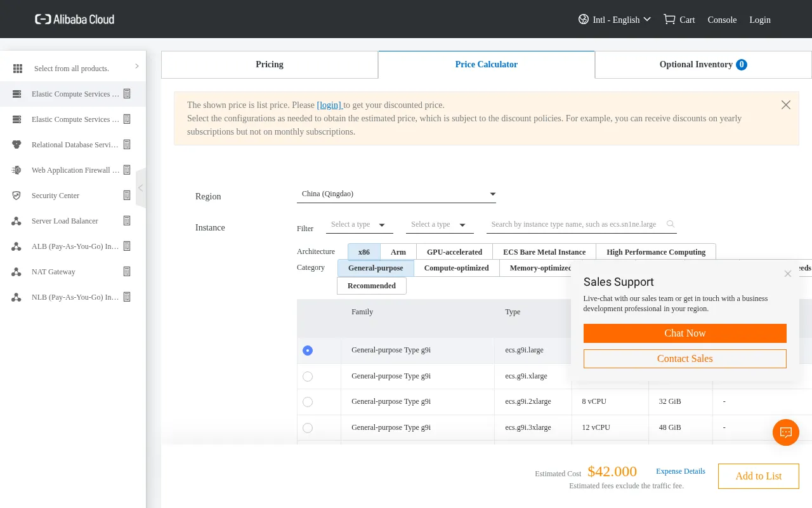Select the ecs.g9i.2xlarge radio button
The width and height of the screenshot is (812, 508).
pyautogui.click(x=308, y=402)
